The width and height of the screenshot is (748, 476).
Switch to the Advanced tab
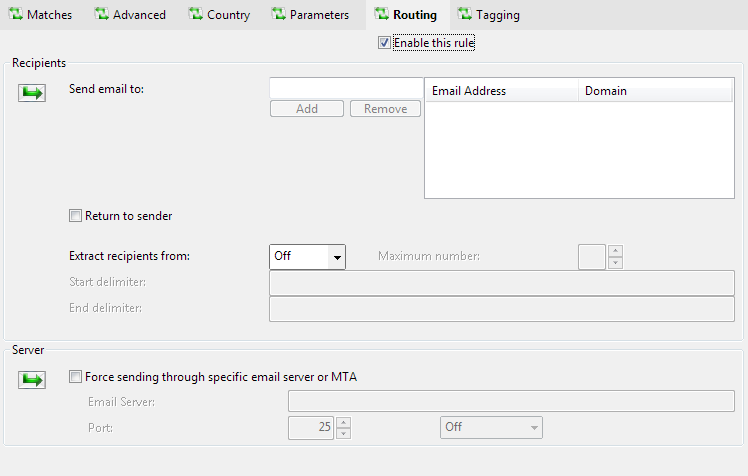point(139,15)
